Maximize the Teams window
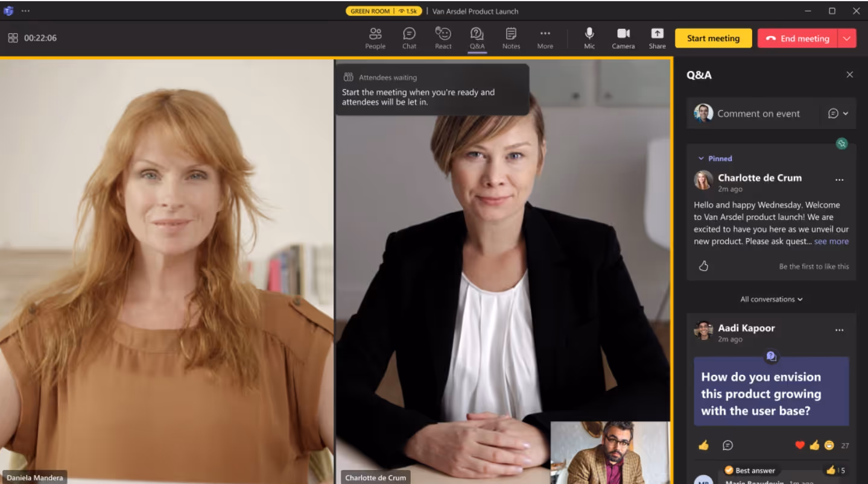This screenshot has height=484, width=868. 832,11
